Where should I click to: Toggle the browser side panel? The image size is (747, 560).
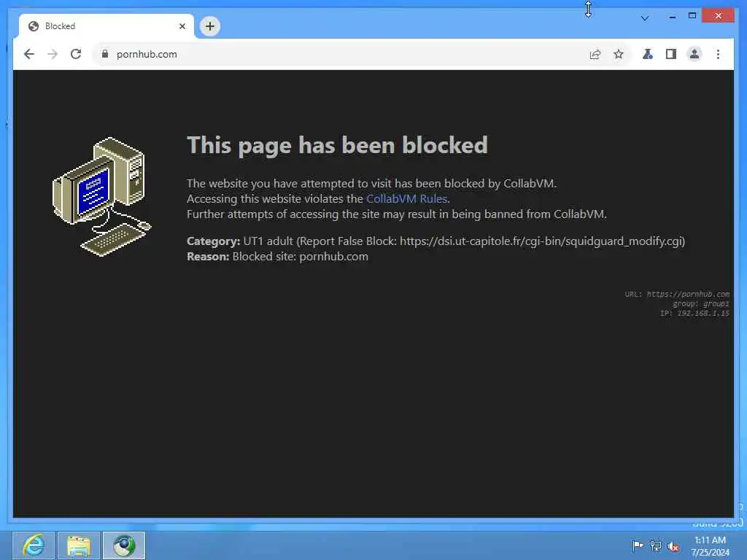click(x=671, y=54)
